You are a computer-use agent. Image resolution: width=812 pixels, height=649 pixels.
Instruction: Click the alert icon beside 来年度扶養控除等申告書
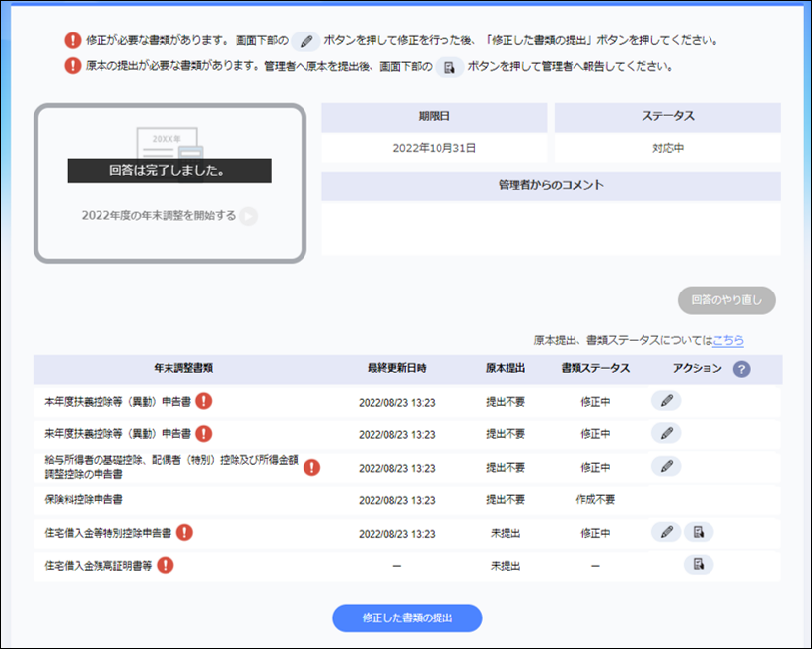pyautogui.click(x=204, y=433)
